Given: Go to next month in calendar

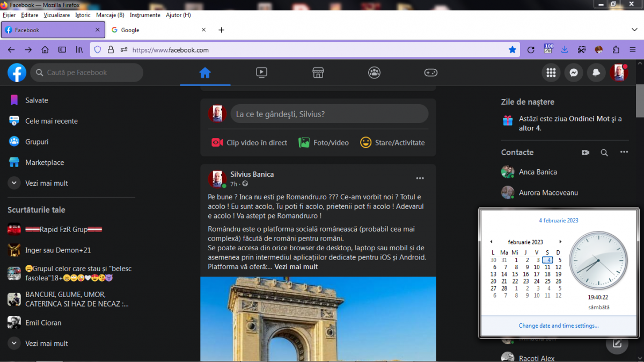Looking at the screenshot, I should tap(560, 242).
